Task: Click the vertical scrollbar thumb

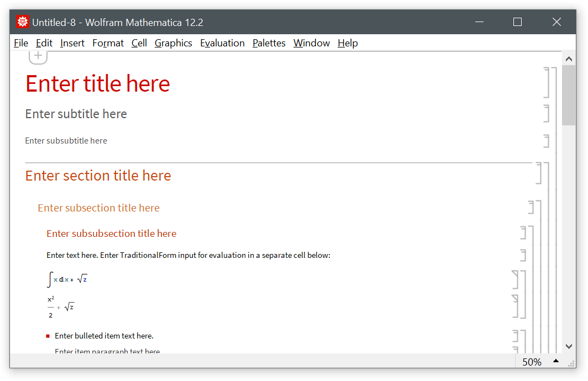Action: (569, 95)
